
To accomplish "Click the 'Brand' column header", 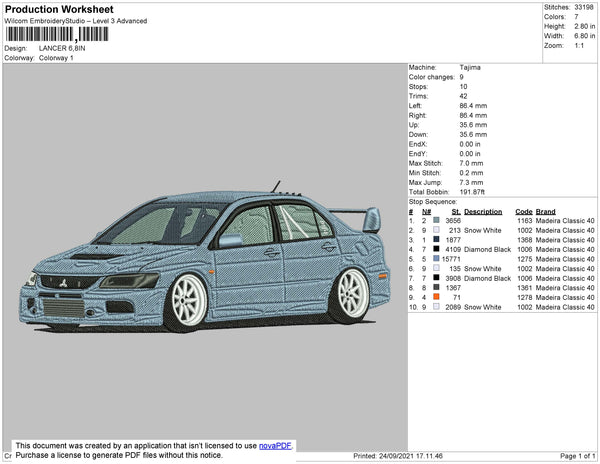I will pyautogui.click(x=545, y=212).
